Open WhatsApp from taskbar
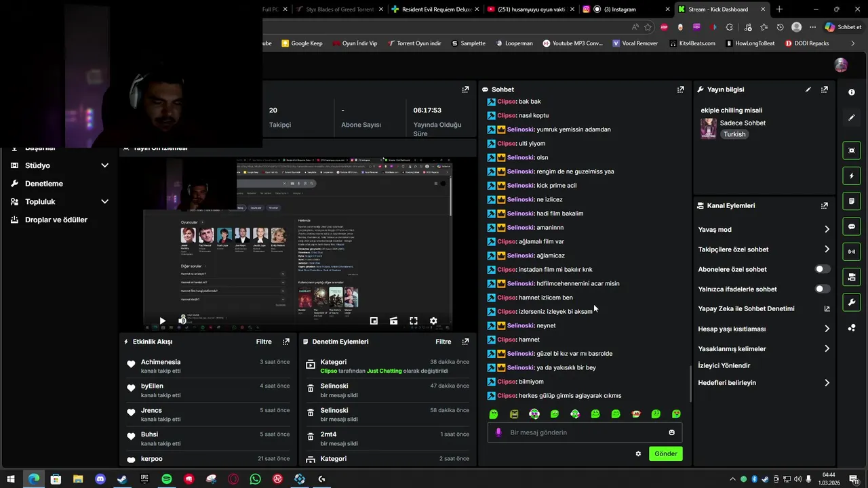The width and height of the screenshot is (868, 488). [x=255, y=479]
